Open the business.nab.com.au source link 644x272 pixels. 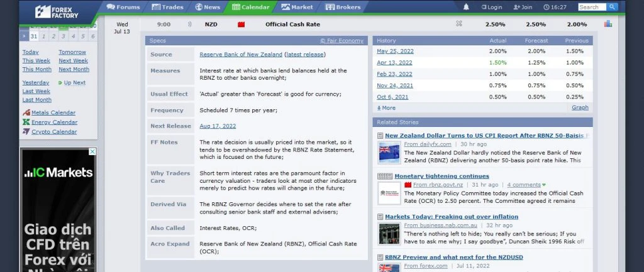click(441, 226)
